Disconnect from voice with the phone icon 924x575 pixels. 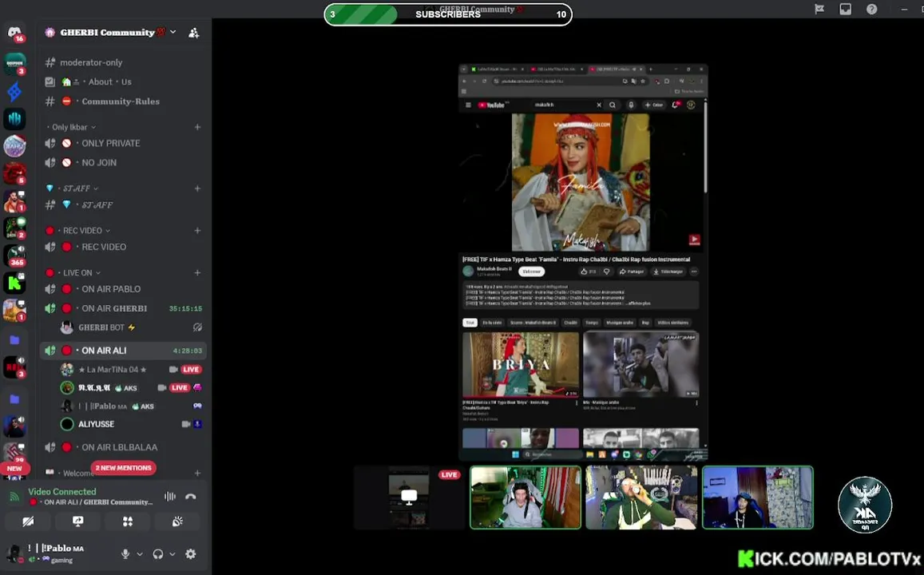190,497
